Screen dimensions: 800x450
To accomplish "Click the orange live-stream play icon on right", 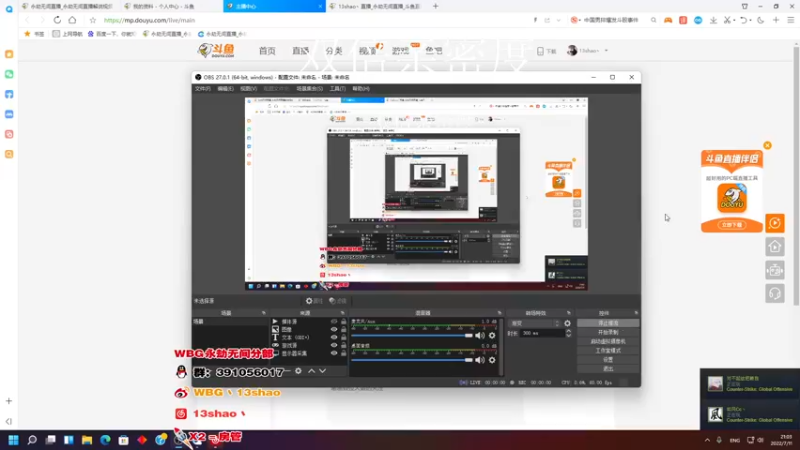I will [x=774, y=223].
